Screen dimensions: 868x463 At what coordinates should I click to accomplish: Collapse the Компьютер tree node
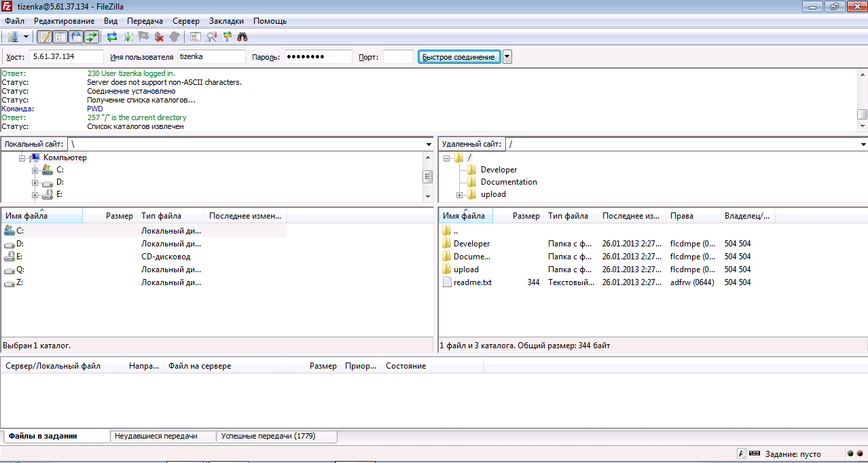click(22, 158)
